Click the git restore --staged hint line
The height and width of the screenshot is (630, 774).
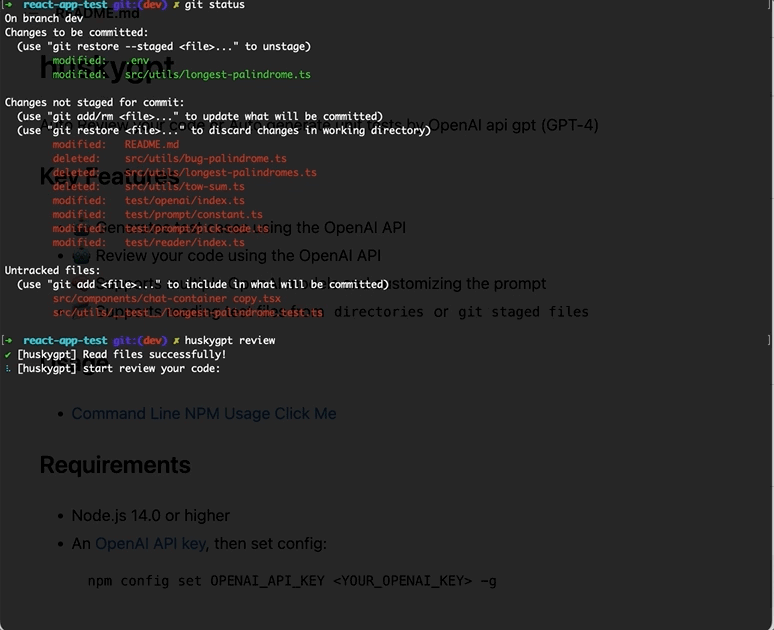tap(164, 46)
